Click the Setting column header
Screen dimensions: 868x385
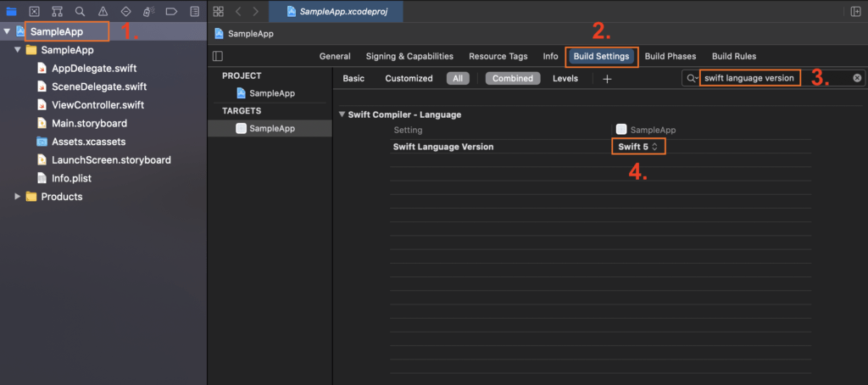click(408, 131)
